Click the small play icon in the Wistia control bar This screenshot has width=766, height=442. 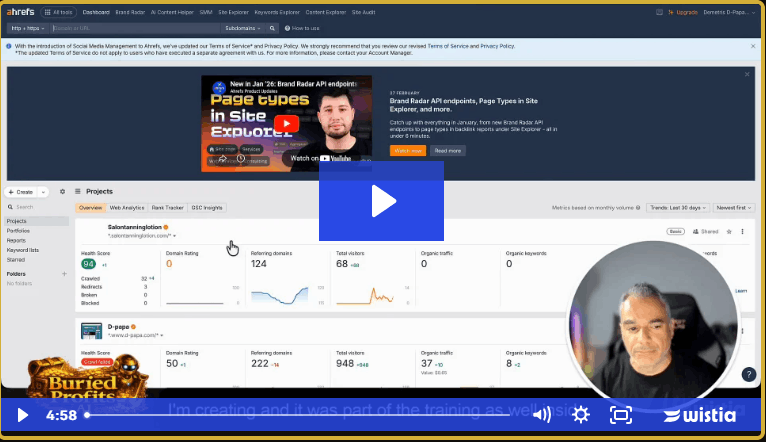[x=23, y=415]
